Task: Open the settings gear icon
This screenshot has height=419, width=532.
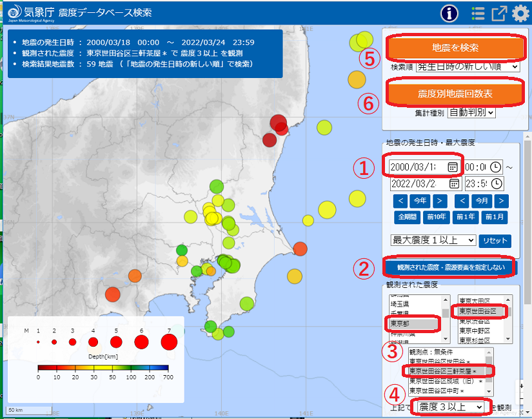Action: click(520, 14)
